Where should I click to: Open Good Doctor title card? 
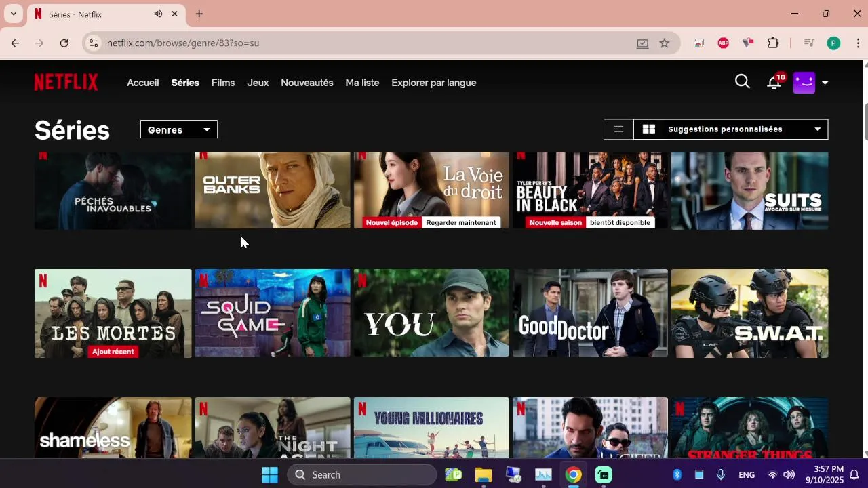pos(590,313)
